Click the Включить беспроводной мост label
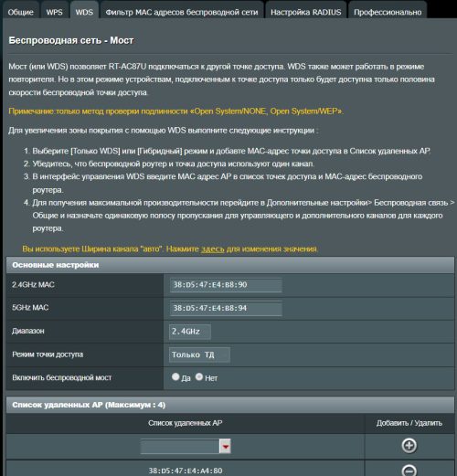 tap(61, 377)
